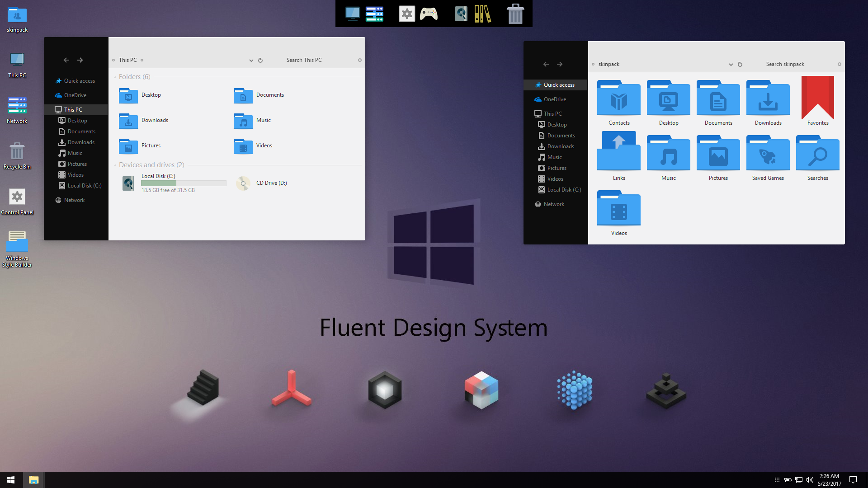868x488 pixels.
Task: Click back arrow in skinpack window
Action: pos(546,64)
